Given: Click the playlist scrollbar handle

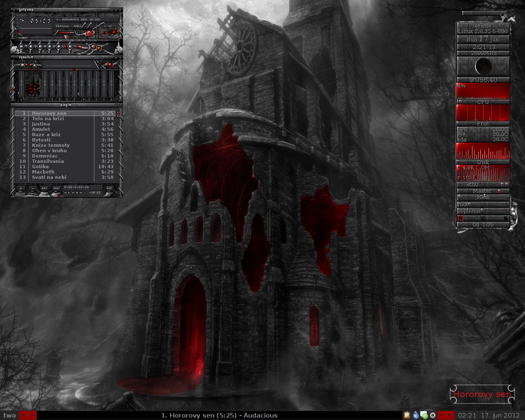Looking at the screenshot, I should (x=118, y=114).
